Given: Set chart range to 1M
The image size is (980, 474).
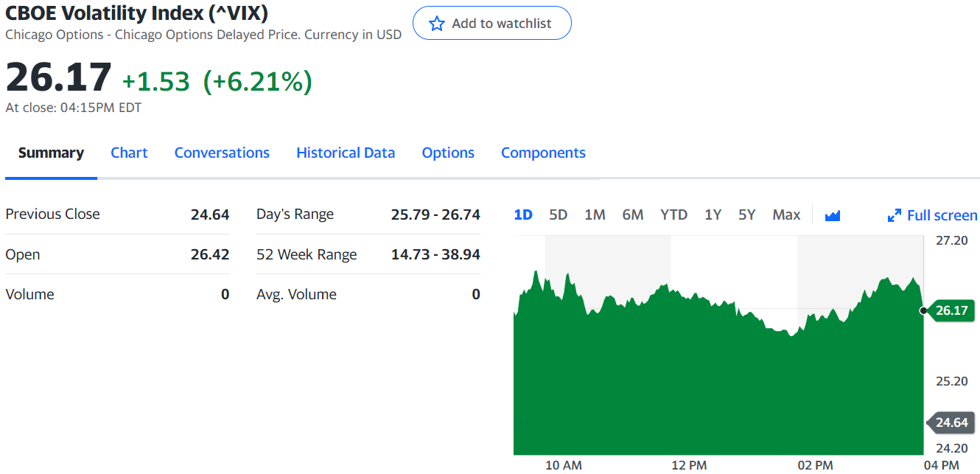Looking at the screenshot, I should pos(595,215).
